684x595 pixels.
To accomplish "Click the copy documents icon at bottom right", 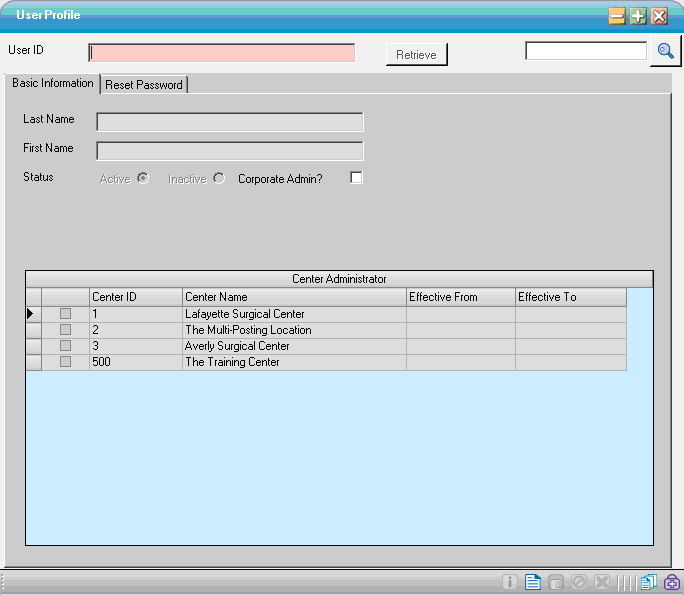I will click(649, 582).
